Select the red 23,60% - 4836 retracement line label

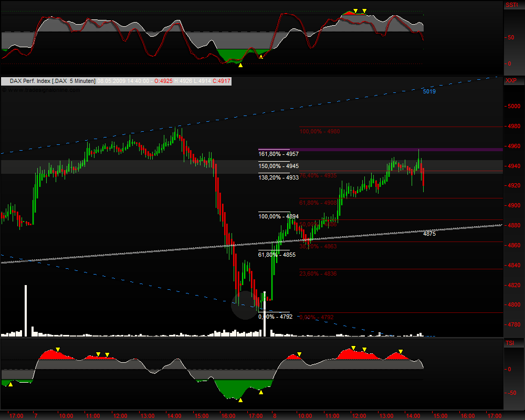tap(318, 274)
